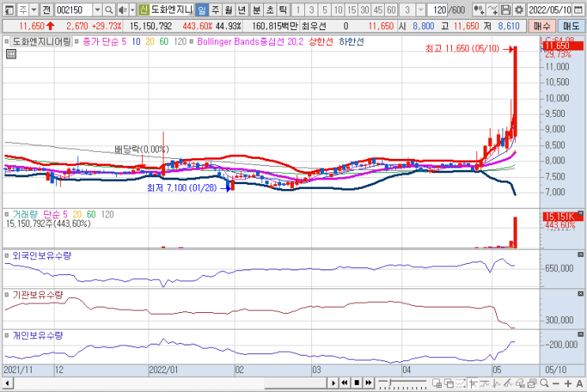Click the save chart floppy icon
This screenshot has width=587, height=392.
tap(506, 10)
